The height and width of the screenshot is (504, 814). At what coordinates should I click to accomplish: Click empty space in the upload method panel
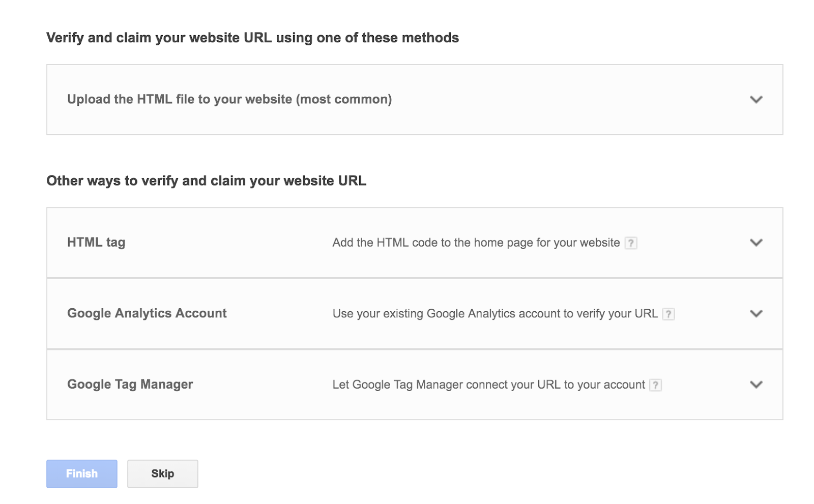[x=560, y=100]
